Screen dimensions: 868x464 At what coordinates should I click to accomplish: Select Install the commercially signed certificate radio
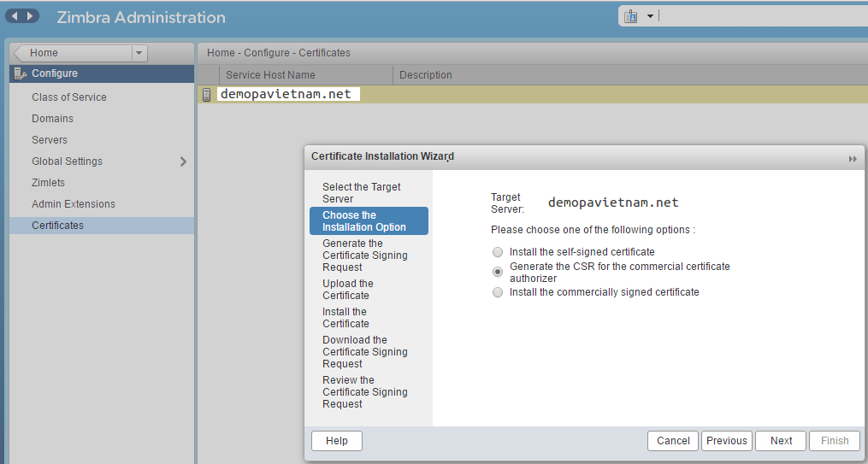point(498,292)
